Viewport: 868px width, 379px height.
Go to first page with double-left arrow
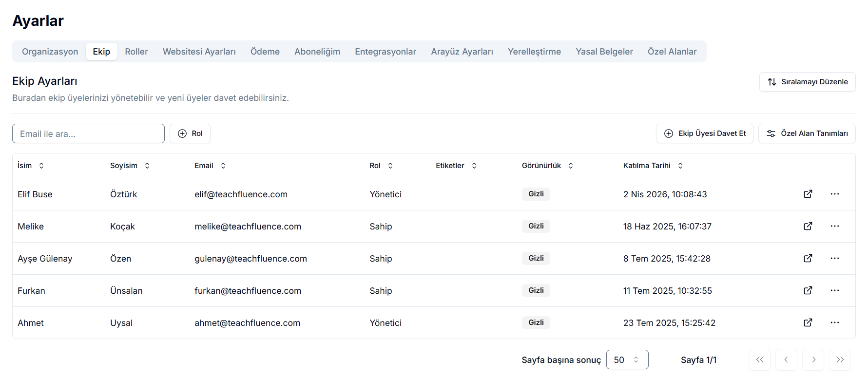(x=759, y=360)
